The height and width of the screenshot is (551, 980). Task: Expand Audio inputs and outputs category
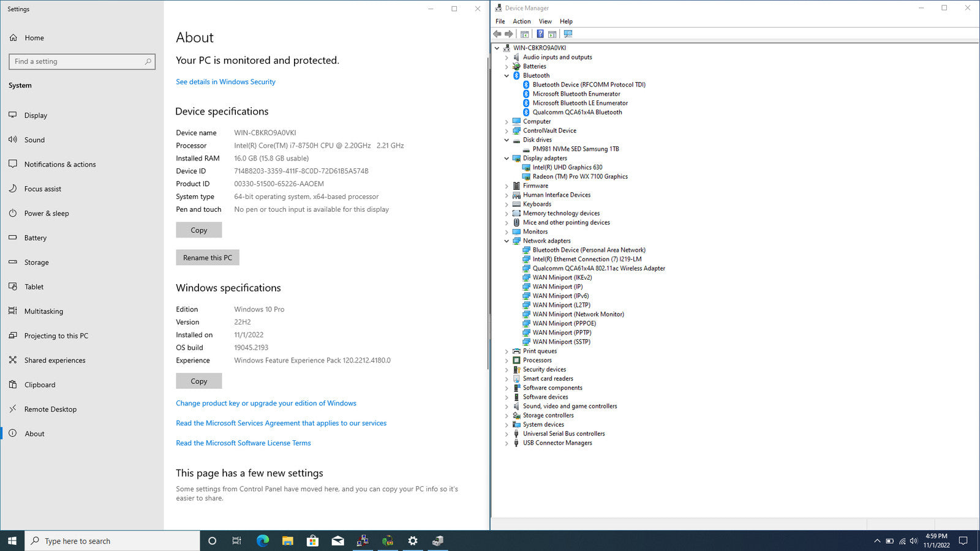[507, 58]
